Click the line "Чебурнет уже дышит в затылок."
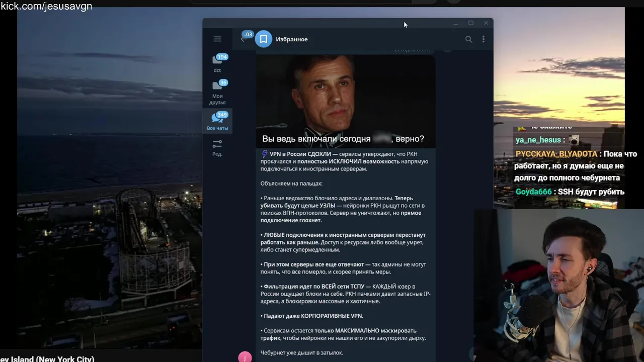The width and height of the screenshot is (644, 362). pos(302,353)
